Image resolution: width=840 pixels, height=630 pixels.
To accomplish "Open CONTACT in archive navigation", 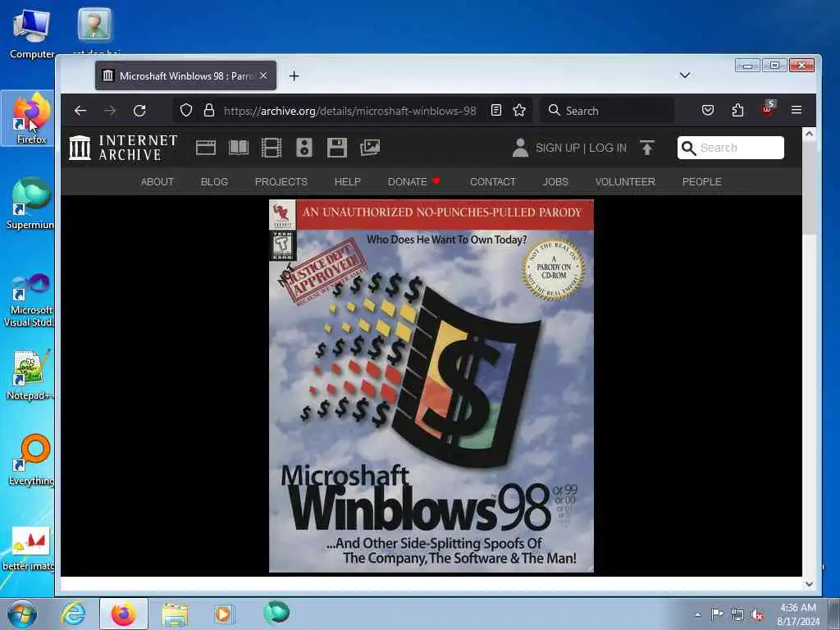I will (x=493, y=181).
